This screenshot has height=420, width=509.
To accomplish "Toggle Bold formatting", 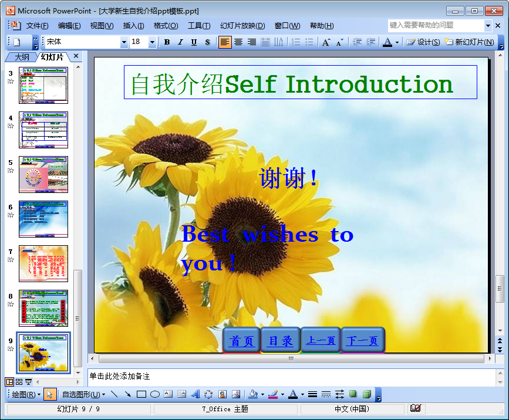I will (167, 42).
